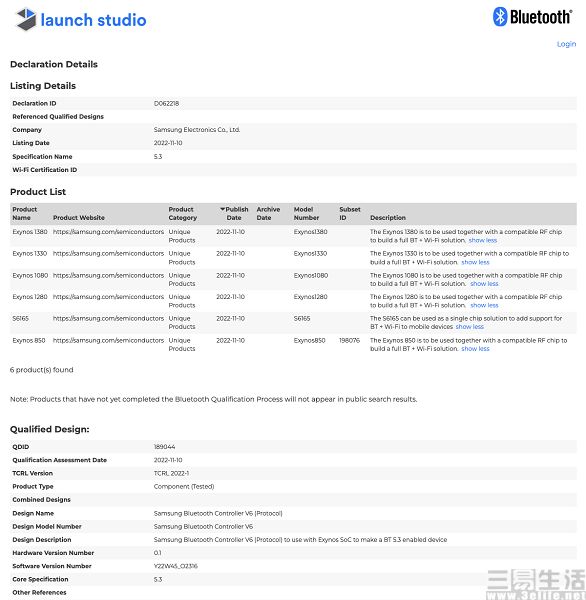Sort by Model Number column header

coord(306,214)
